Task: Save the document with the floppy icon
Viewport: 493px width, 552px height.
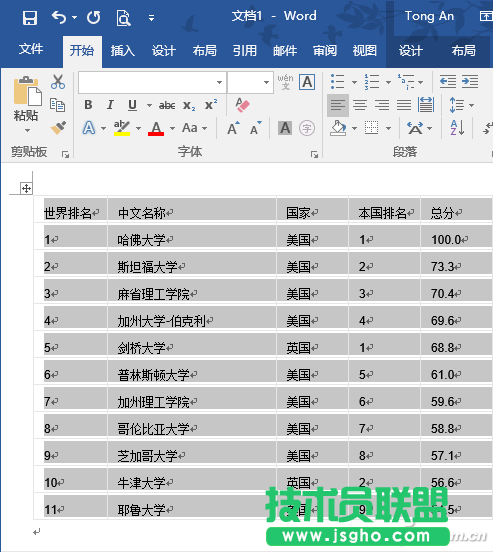Action: pos(30,17)
